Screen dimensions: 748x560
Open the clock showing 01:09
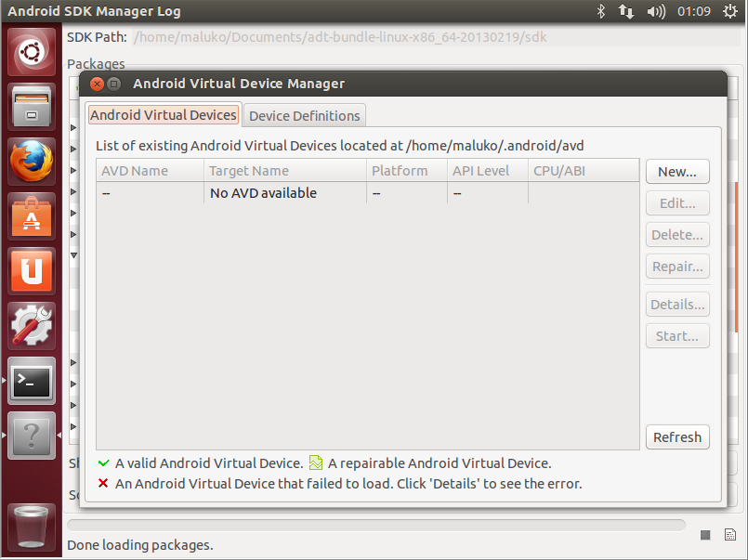694,11
